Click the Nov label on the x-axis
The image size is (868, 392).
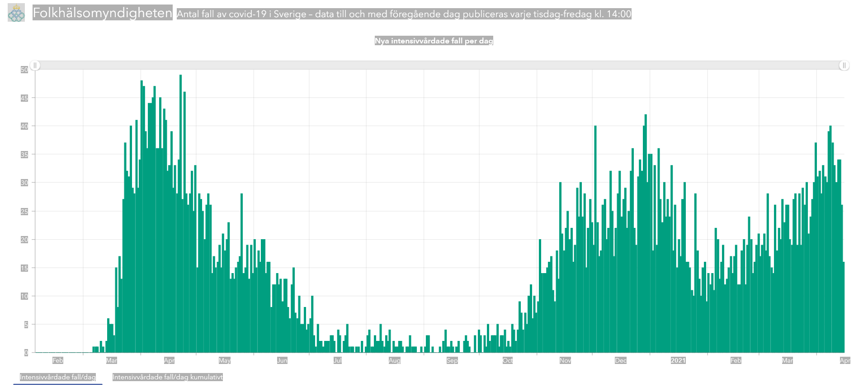pos(565,360)
